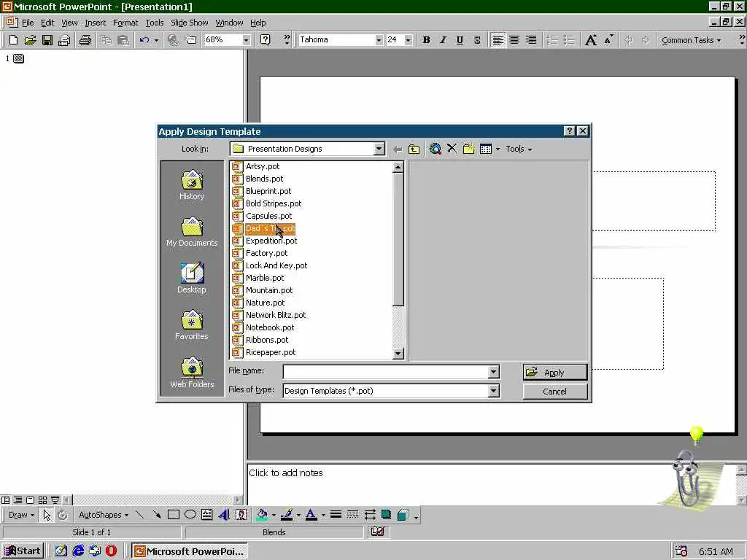Launch Internet Explorer from quick launch
The image size is (747, 560).
(x=78, y=551)
